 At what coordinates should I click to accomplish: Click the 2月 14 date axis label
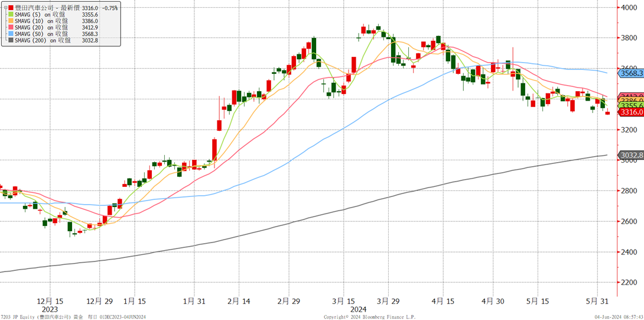pyautogui.click(x=239, y=301)
